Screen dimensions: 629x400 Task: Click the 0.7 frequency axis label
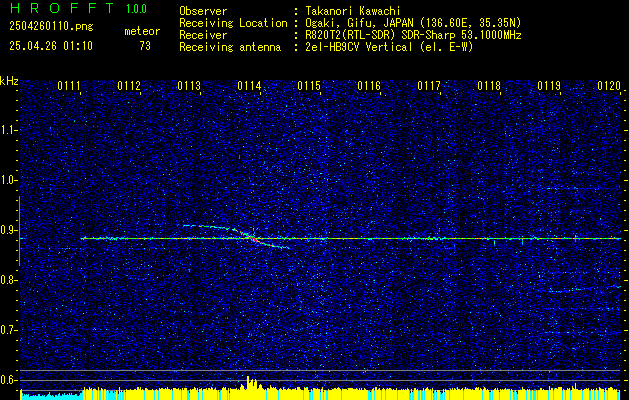[x=8, y=330]
